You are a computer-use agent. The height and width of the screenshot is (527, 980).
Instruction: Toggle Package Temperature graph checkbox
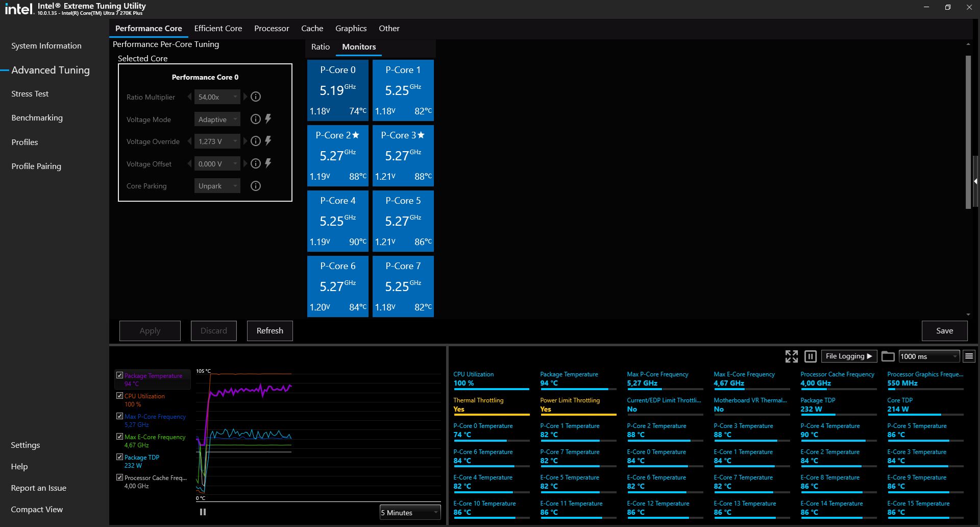coord(119,375)
